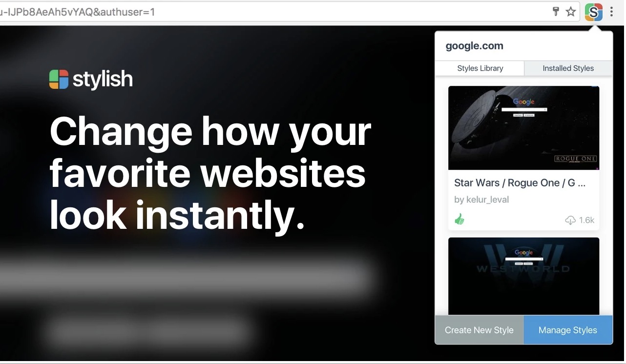Click the green thumbs-up rating icon
Viewport: 626px width, 364px height.
point(459,220)
